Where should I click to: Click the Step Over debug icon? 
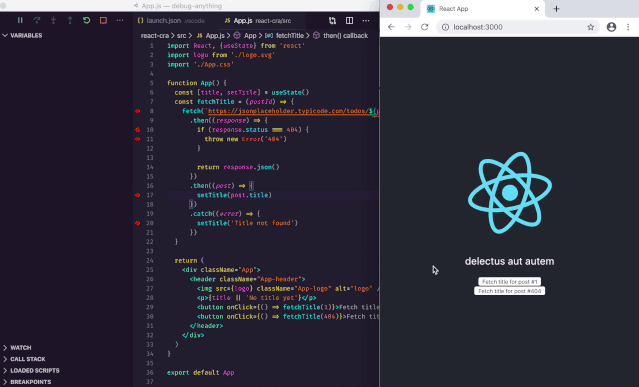(37, 20)
